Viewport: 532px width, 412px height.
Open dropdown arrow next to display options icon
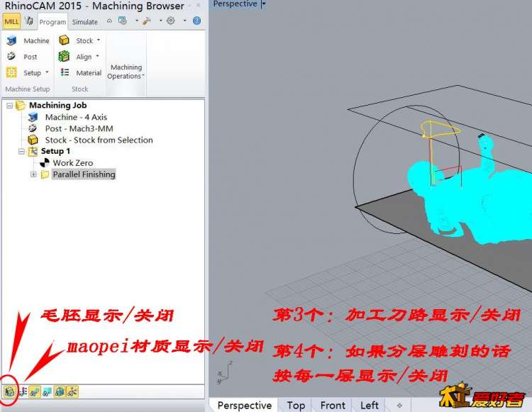tap(137, 21)
